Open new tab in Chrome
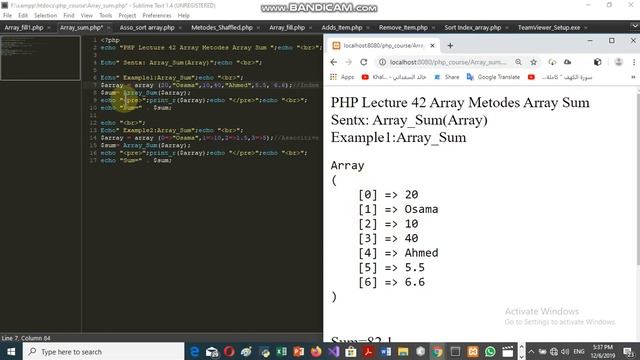The height and width of the screenshot is (360, 640). click(450, 46)
